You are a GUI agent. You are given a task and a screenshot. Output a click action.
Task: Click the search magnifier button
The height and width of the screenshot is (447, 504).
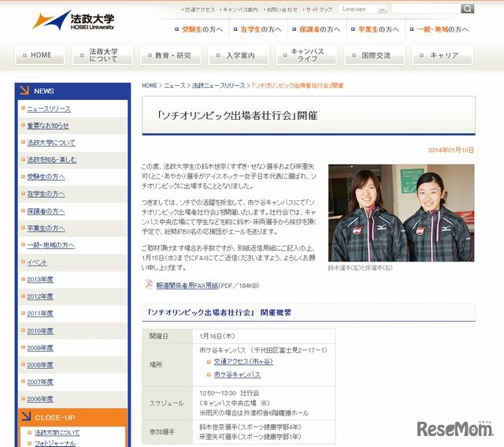(x=467, y=9)
